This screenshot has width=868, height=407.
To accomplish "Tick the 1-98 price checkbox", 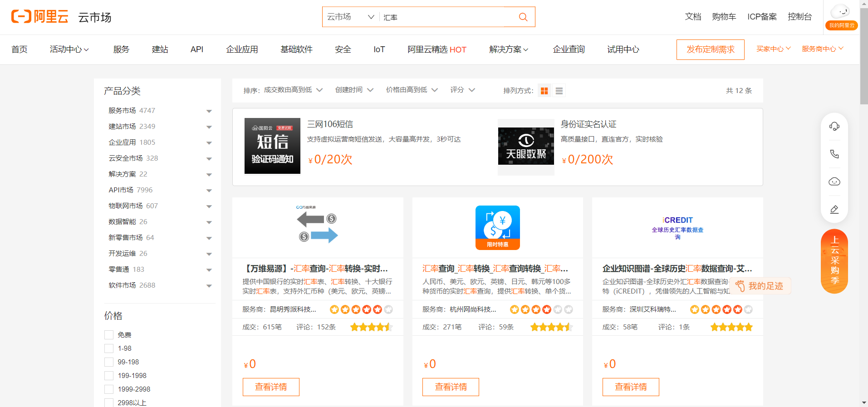I will (109, 348).
